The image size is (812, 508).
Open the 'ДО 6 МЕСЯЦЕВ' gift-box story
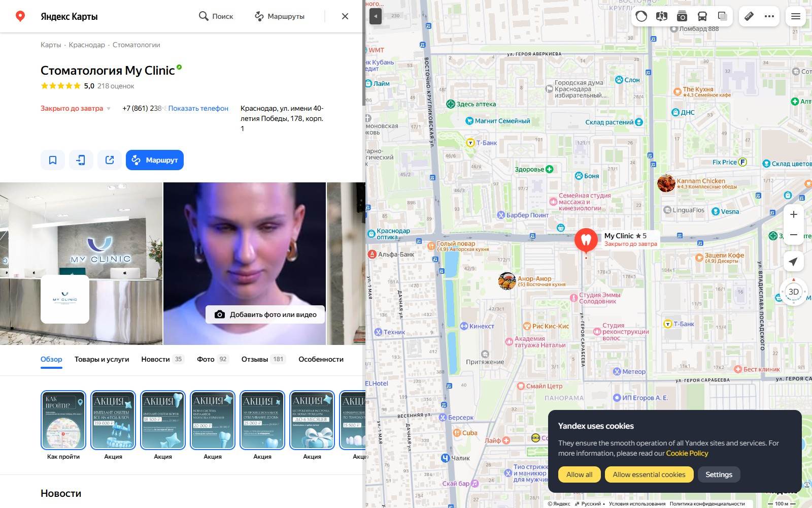click(312, 420)
